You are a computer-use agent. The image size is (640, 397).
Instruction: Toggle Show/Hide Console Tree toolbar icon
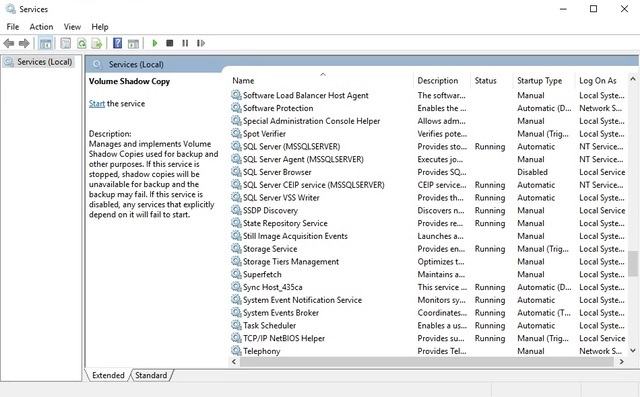click(x=45, y=43)
